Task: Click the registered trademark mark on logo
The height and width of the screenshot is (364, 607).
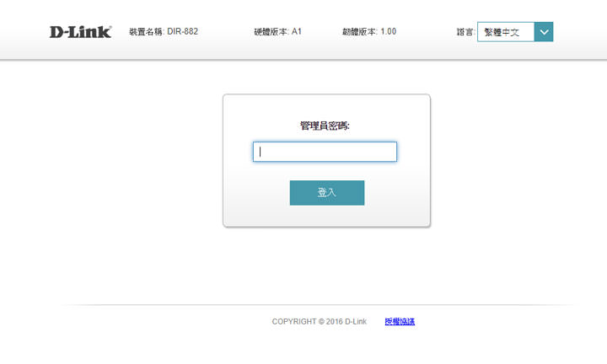Action: click(x=110, y=27)
